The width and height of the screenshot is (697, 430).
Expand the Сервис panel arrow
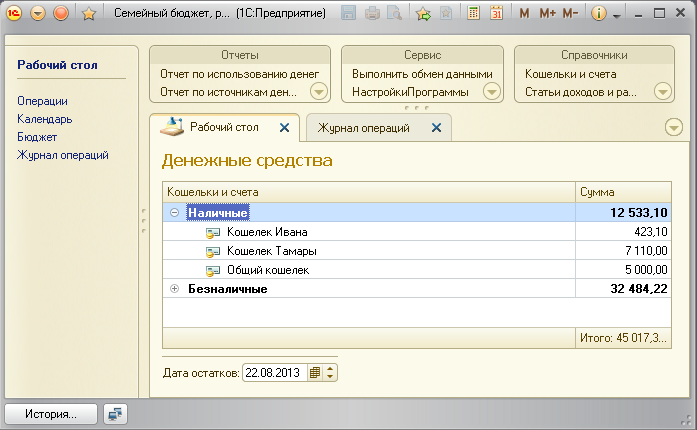click(x=492, y=92)
